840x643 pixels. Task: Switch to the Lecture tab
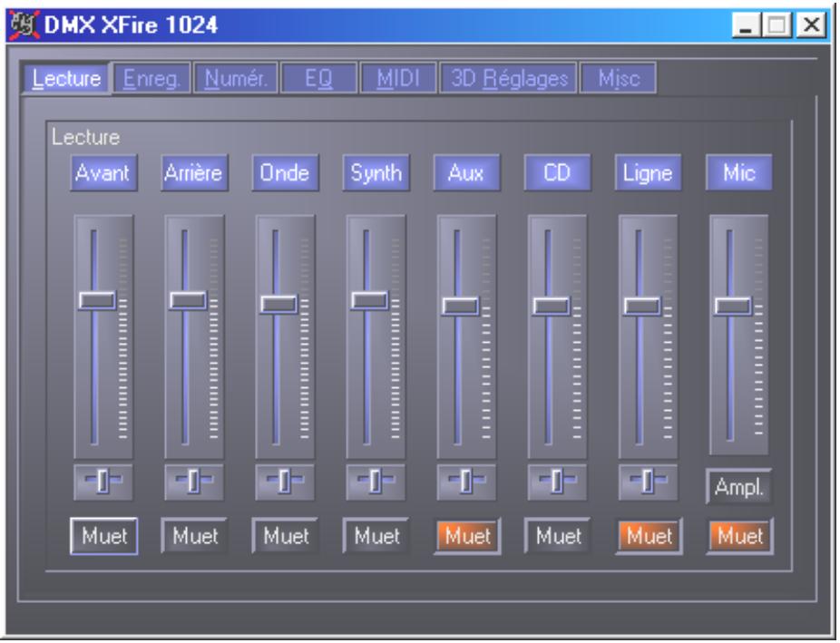point(66,79)
